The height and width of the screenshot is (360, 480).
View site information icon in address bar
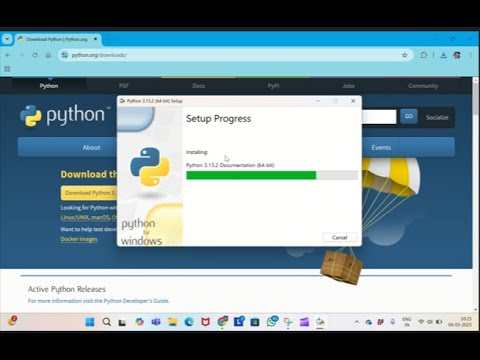click(65, 55)
